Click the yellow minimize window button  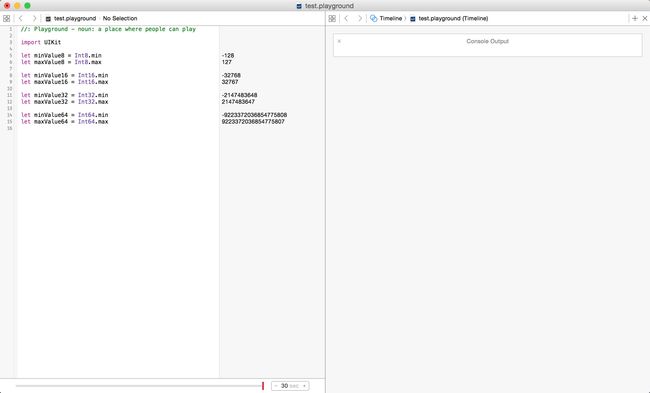(x=17, y=6)
